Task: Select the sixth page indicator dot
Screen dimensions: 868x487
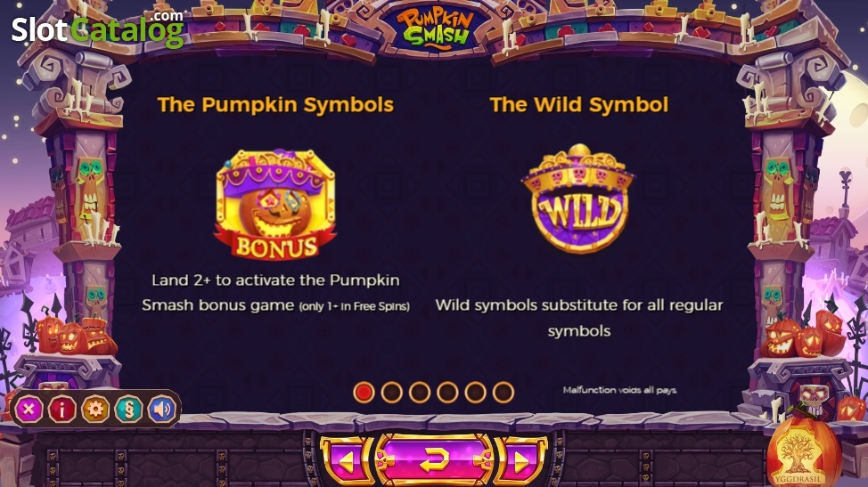Action: coord(504,393)
